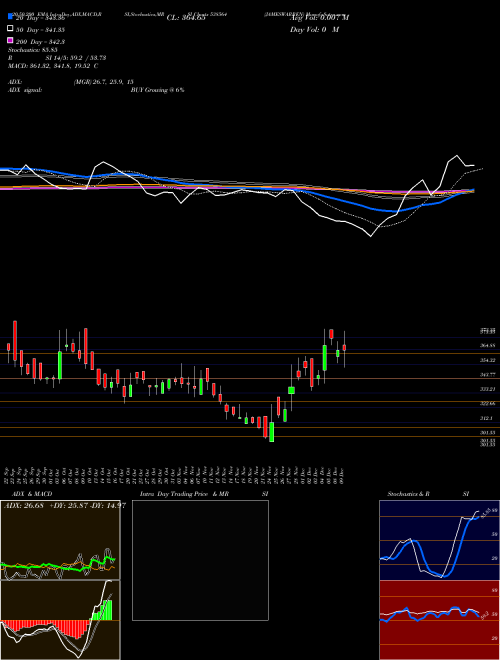Click the 'Stochastics: 83.83' readout
Image resolution: width=500 pixels, height=660 pixels.
coord(33,50)
